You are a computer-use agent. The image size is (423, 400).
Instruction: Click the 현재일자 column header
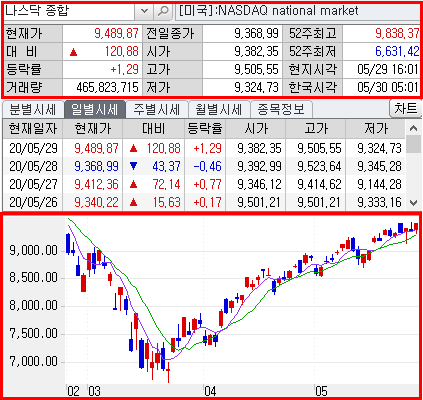tap(33, 129)
